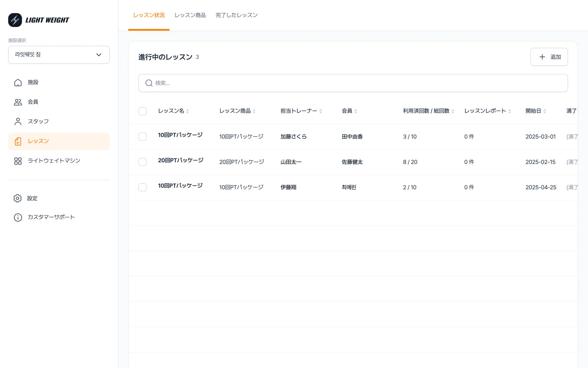Click 10回PTパッケージ lesson name for 田中由香
This screenshot has width=588, height=368.
coord(180,135)
